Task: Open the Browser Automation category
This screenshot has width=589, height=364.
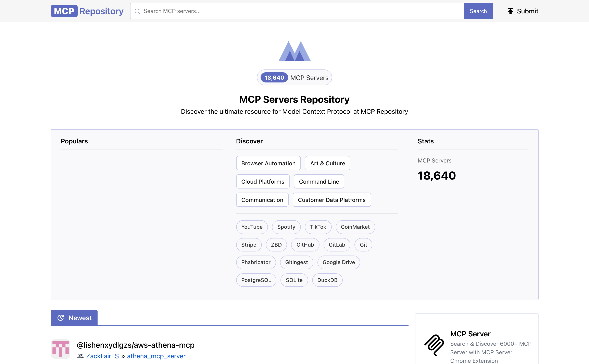Action: tap(268, 163)
